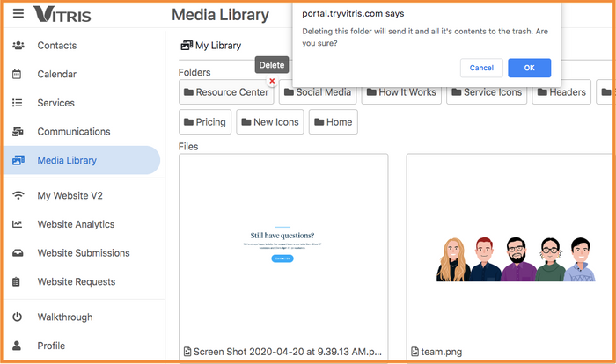Click the hamburger menu icon
616x364 pixels.
click(18, 14)
